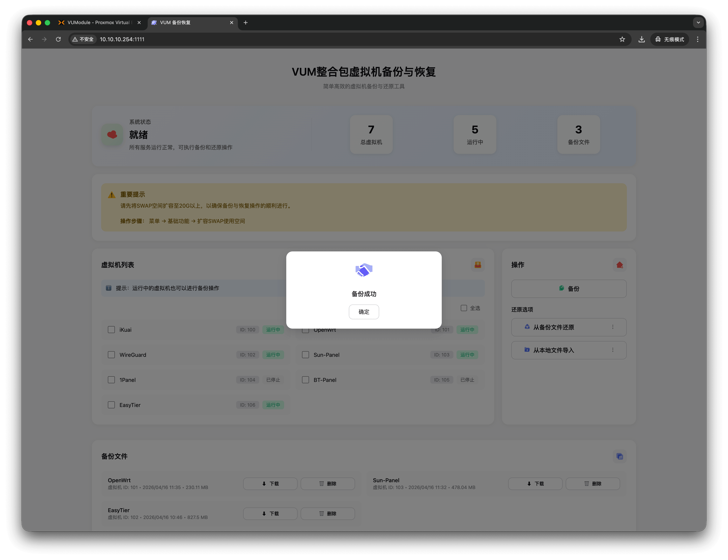
Task: Click the red heart system status icon
Action: tap(112, 135)
